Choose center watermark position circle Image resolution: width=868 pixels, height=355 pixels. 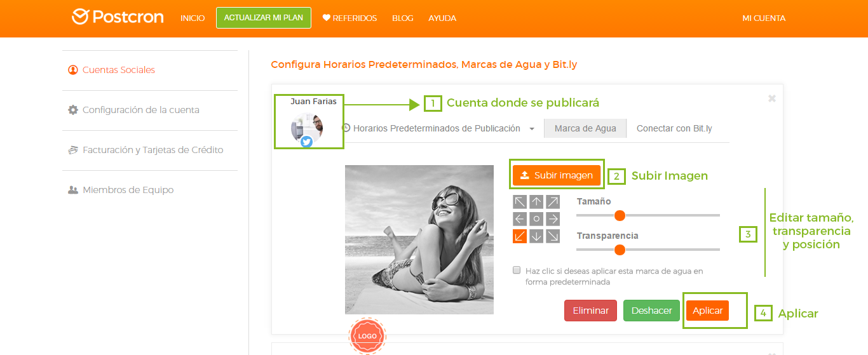[x=536, y=219]
